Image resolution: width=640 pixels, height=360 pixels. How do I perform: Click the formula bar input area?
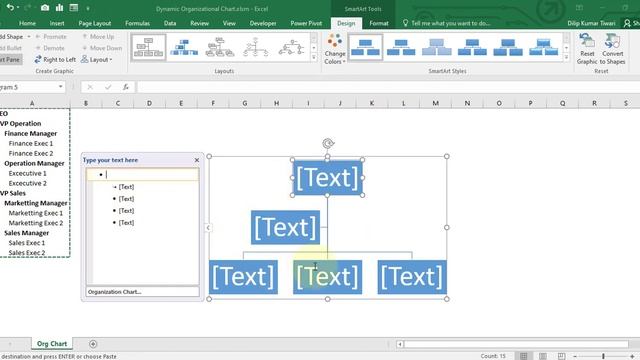(x=388, y=87)
